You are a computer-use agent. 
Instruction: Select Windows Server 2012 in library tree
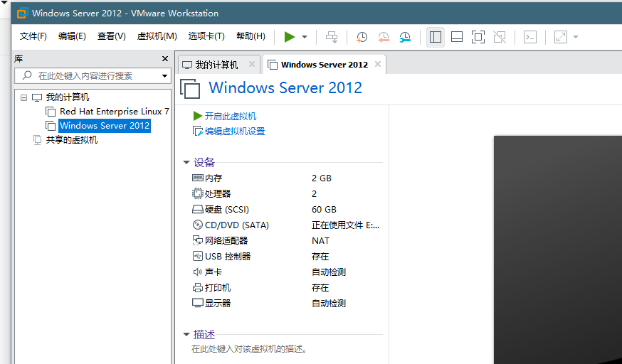pyautogui.click(x=105, y=126)
